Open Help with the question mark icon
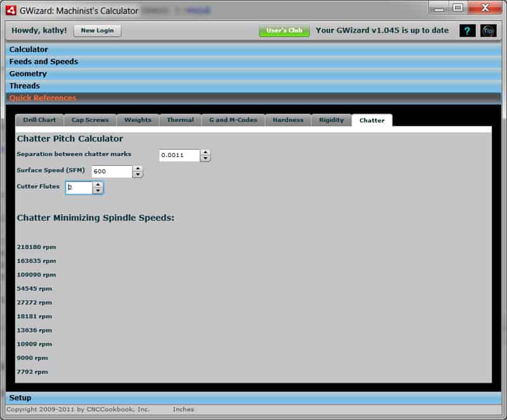The width and height of the screenshot is (507, 420). (467, 30)
